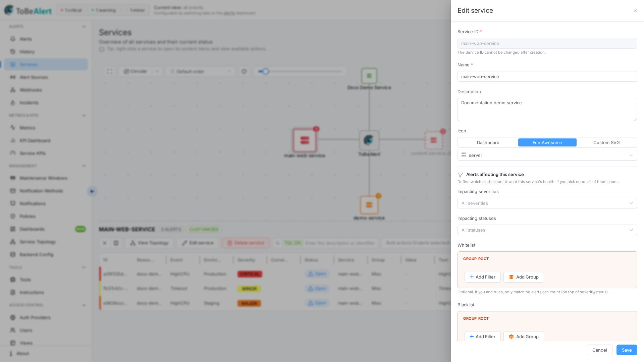This screenshot has height=362, width=644.
Task: Open History in the sidebar
Action: click(46, 52)
